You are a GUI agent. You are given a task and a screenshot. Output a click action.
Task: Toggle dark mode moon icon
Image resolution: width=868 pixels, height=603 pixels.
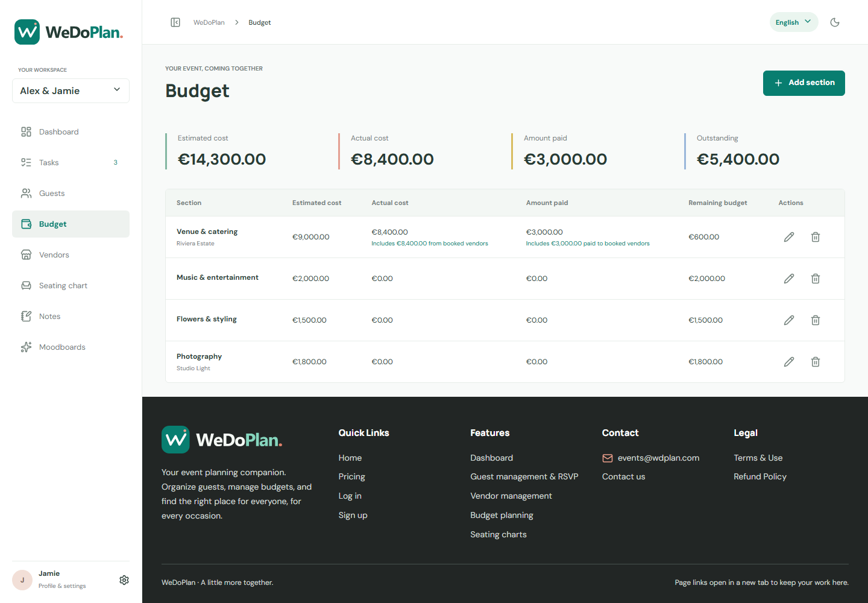[835, 22]
